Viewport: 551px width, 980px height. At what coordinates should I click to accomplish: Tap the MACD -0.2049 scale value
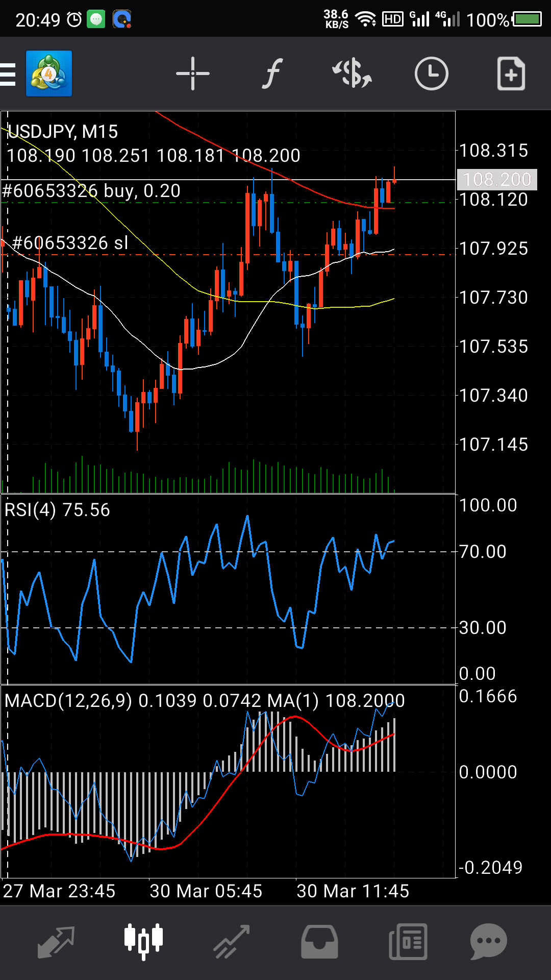point(490,867)
